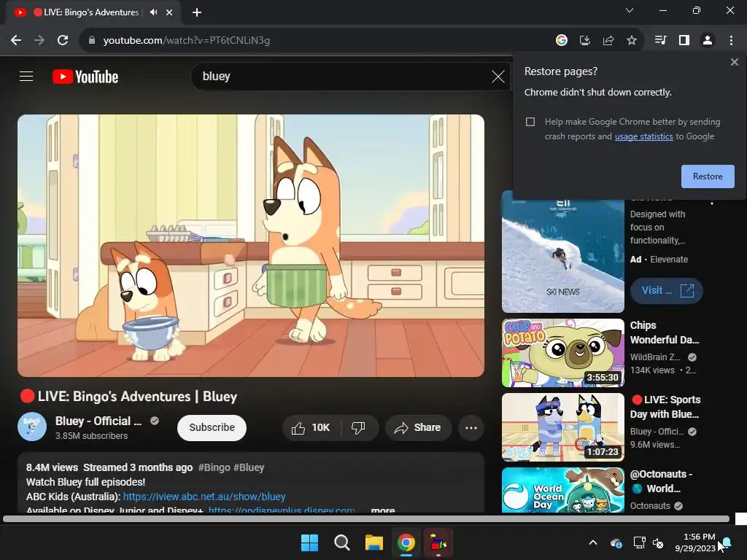The height and width of the screenshot is (560, 747).
Task: Show hidden system tray icons
Action: pyautogui.click(x=592, y=542)
